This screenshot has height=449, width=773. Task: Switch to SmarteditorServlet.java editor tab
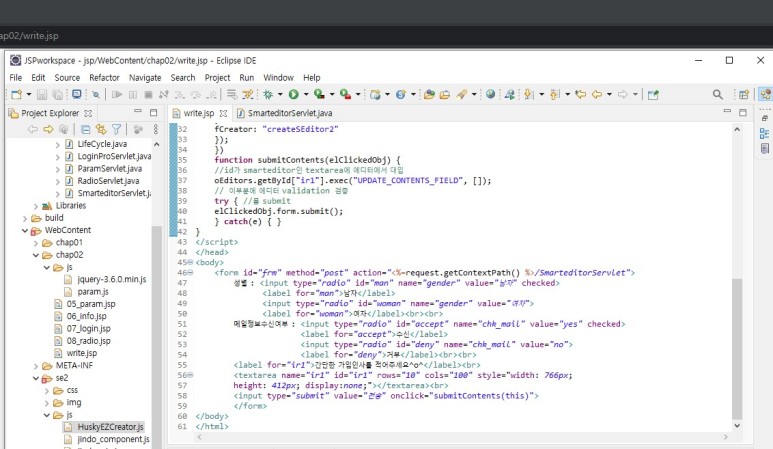click(x=284, y=113)
